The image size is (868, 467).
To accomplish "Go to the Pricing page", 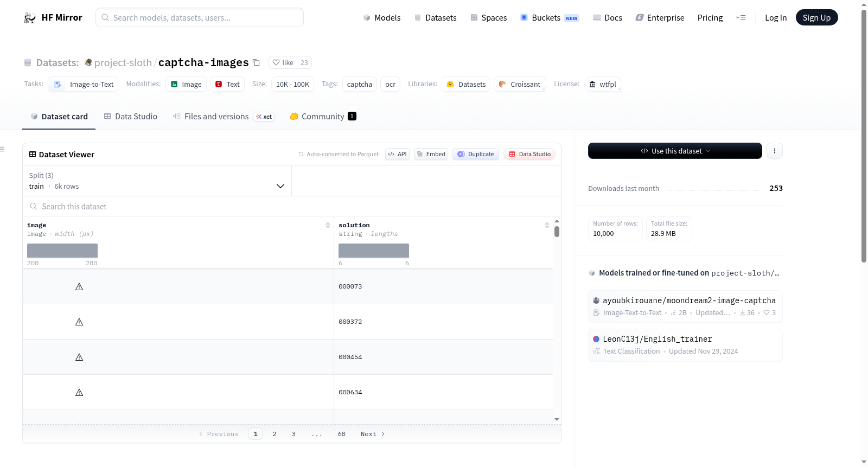I will pyautogui.click(x=710, y=18).
